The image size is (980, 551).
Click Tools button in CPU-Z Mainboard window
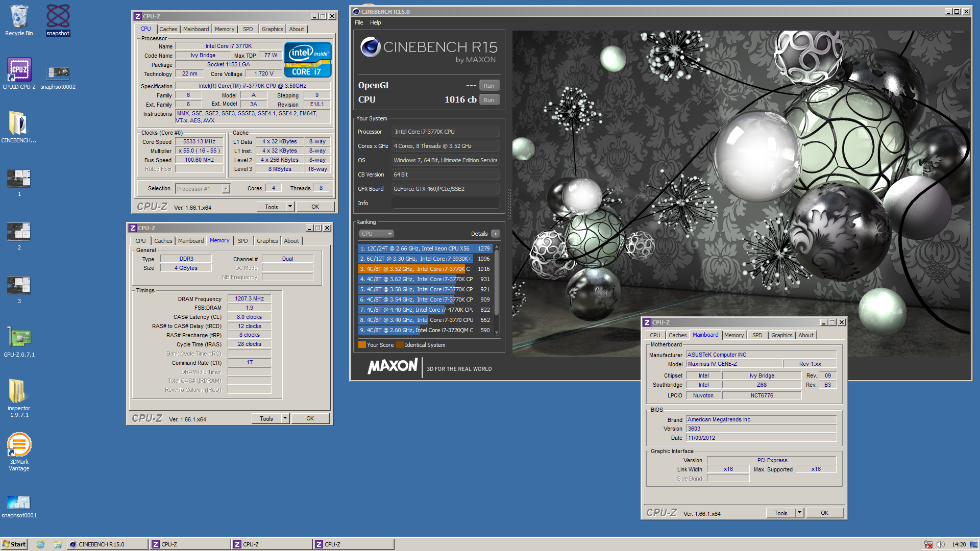(x=781, y=513)
